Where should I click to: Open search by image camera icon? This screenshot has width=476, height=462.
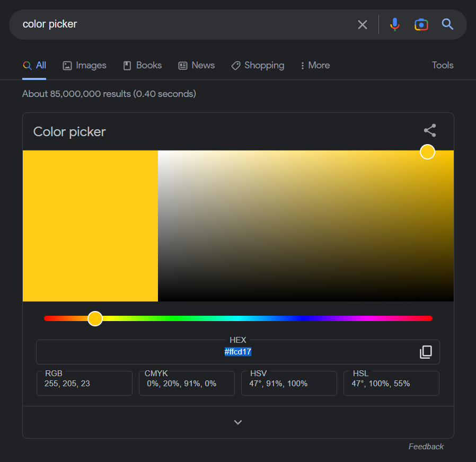[421, 24]
